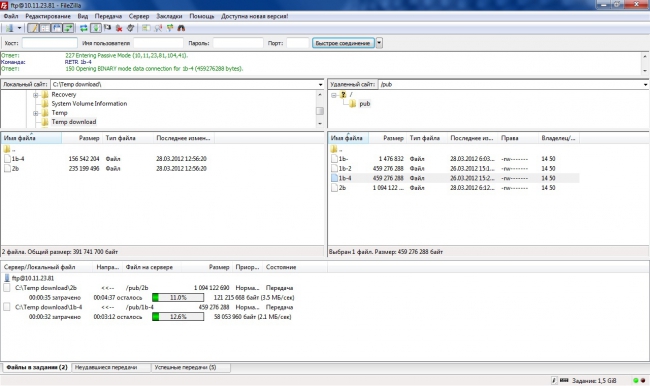The image size is (650, 386).
Task: Cancel the current operation icon
Action: click(x=107, y=28)
